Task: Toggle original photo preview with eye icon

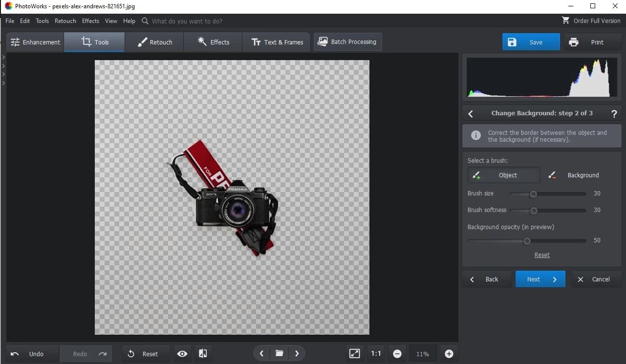Action: point(182,353)
